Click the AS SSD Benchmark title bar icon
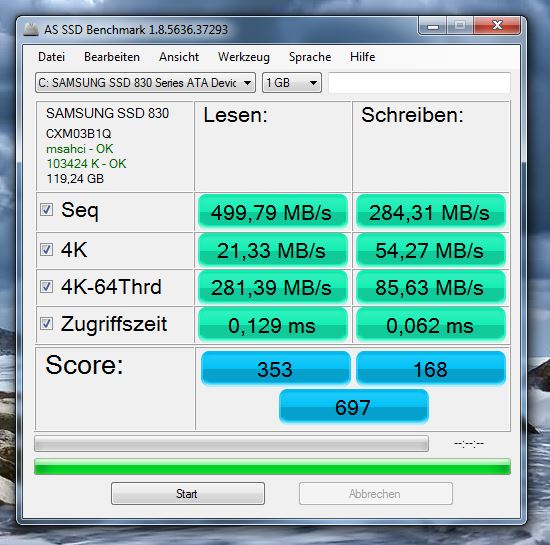Image resolution: width=550 pixels, height=545 pixels. pyautogui.click(x=31, y=29)
